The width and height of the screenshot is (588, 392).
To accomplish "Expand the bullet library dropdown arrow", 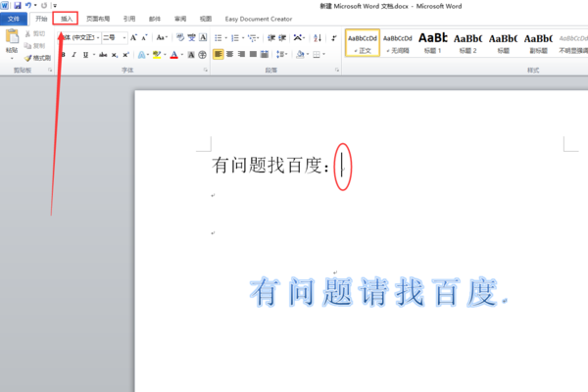I will [x=226, y=38].
